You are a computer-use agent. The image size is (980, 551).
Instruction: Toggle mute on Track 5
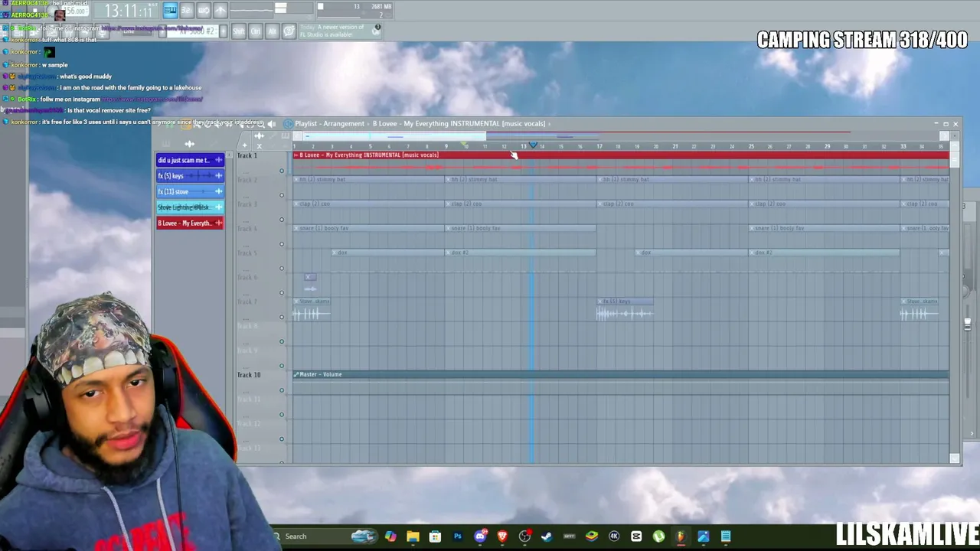click(x=282, y=269)
